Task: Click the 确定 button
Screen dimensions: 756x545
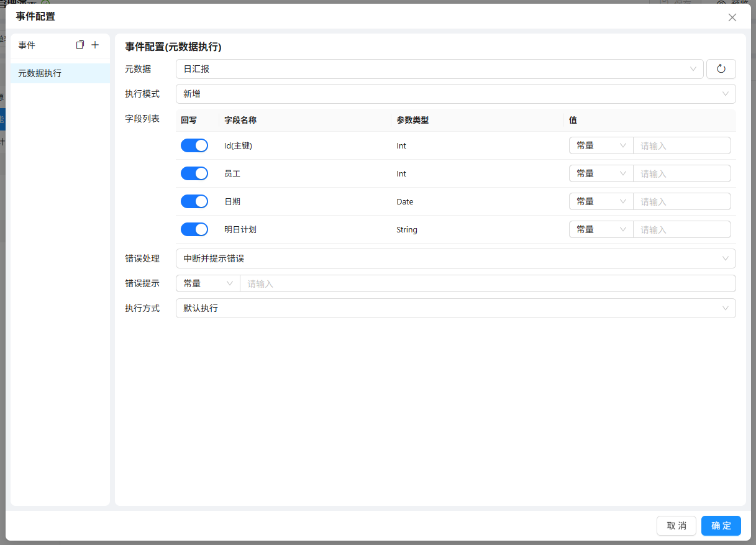Action: coord(721,526)
